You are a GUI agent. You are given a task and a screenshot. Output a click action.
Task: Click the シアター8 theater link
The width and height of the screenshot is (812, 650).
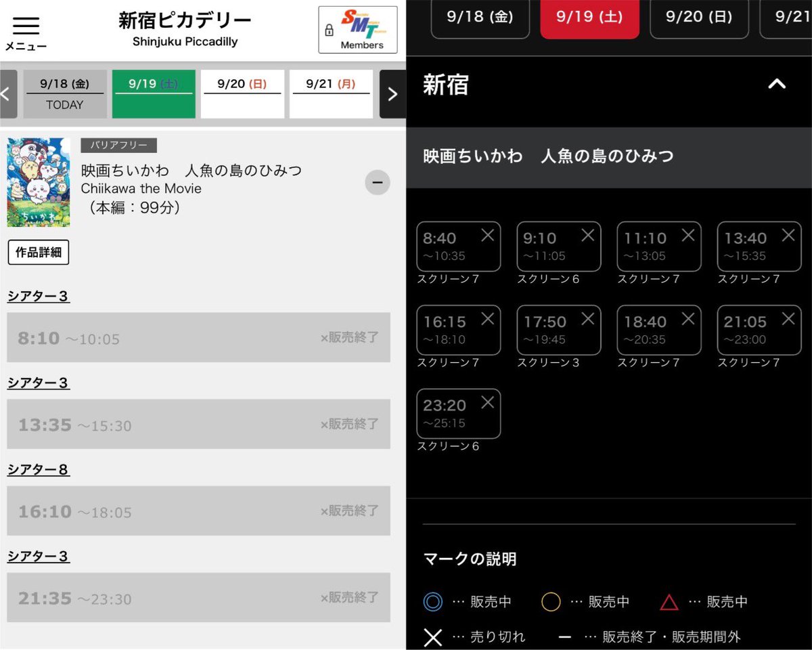pyautogui.click(x=39, y=469)
